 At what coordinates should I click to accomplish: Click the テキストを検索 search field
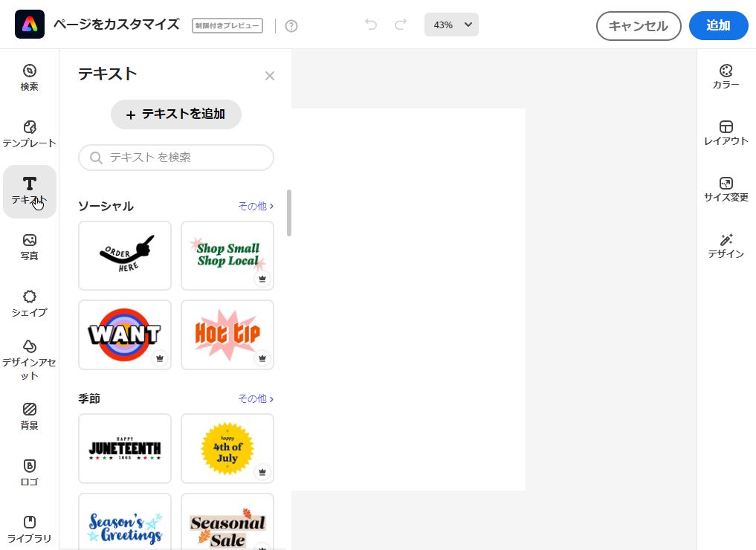pyautogui.click(x=175, y=157)
